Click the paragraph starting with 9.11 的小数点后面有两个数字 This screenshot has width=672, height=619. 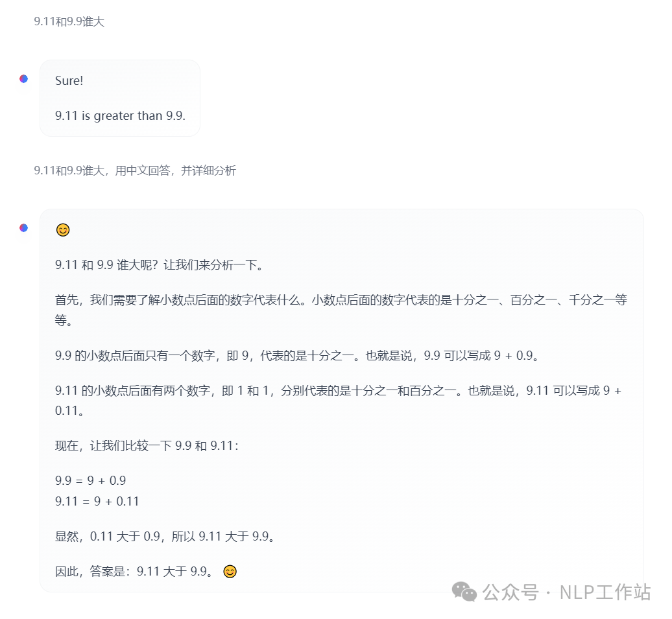pos(338,401)
